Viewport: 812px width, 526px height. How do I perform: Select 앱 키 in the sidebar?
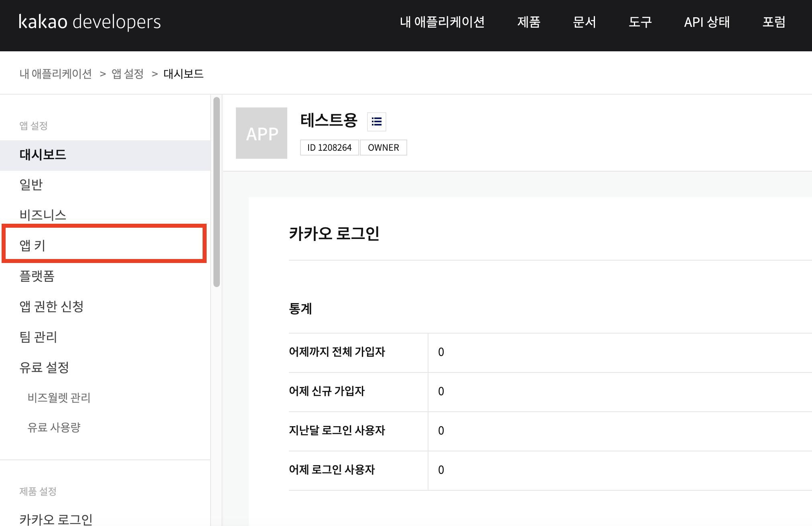point(33,245)
